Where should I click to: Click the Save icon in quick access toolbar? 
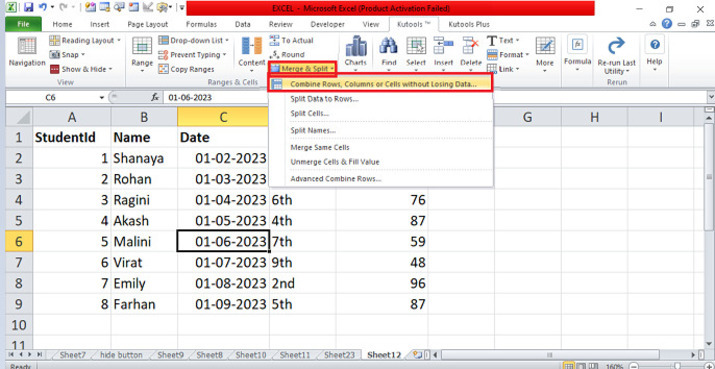[x=29, y=8]
